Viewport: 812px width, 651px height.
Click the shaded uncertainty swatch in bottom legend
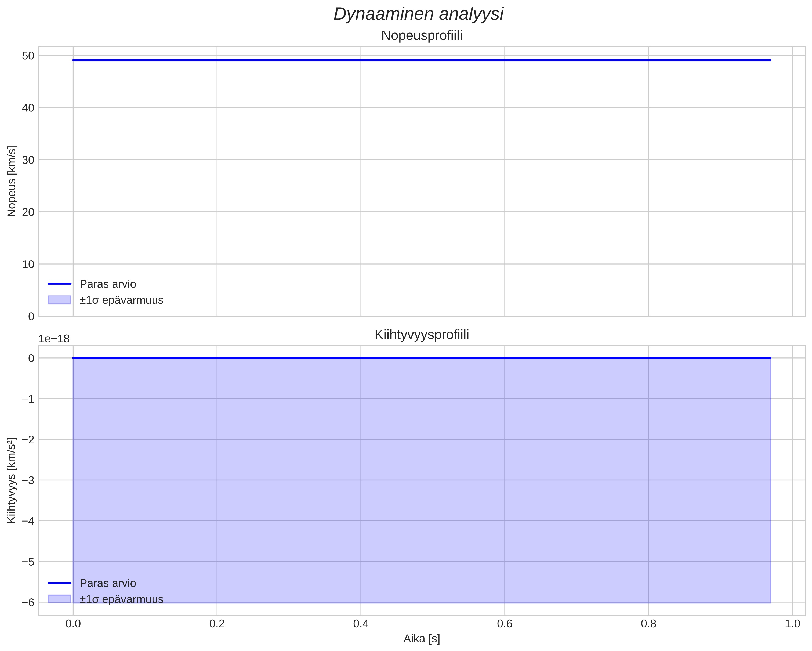pos(60,599)
